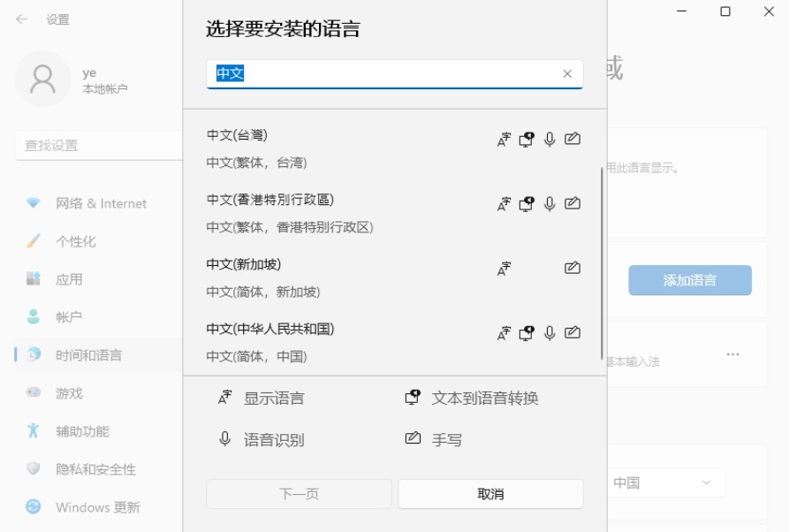This screenshot has height=532, width=789.
Task: Click the Windows 更新 sidebar icon
Action: (x=34, y=507)
